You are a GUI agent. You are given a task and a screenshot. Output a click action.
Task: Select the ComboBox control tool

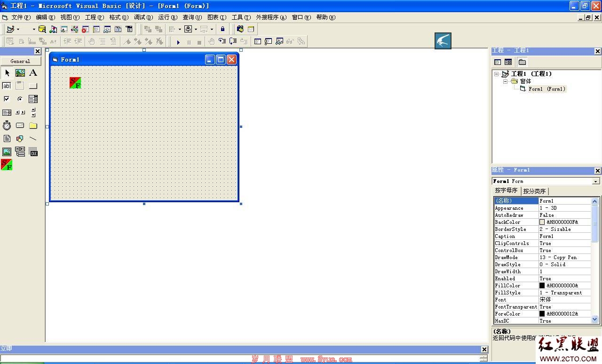(33, 99)
